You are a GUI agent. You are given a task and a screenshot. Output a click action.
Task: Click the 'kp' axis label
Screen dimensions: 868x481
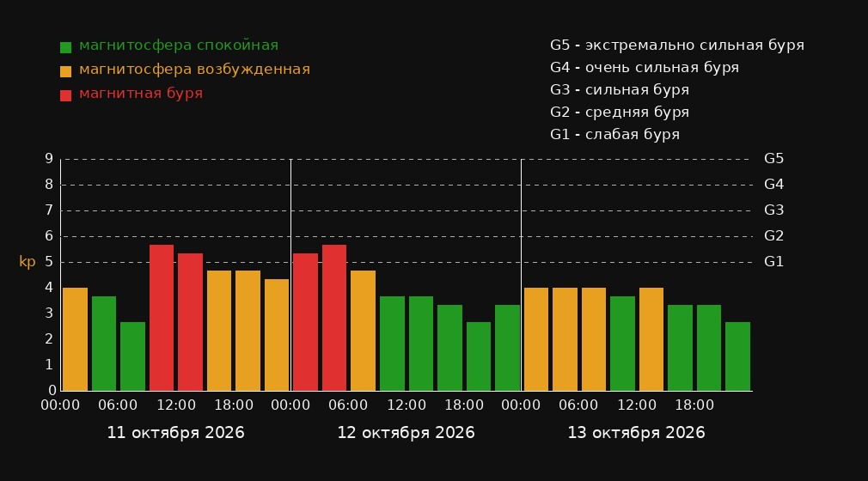click(28, 262)
